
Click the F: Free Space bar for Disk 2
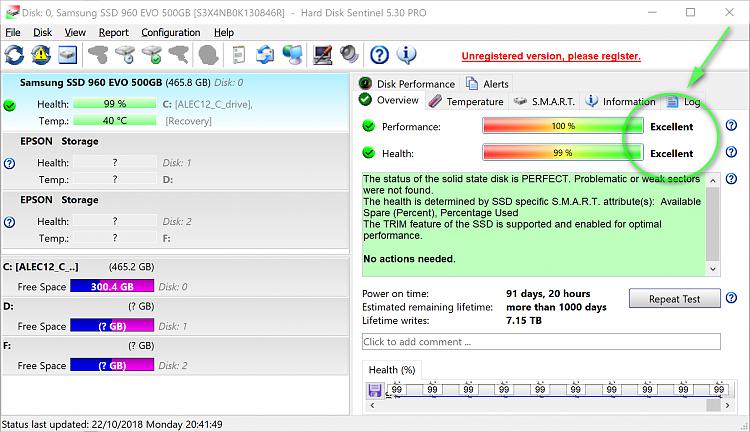112,365
